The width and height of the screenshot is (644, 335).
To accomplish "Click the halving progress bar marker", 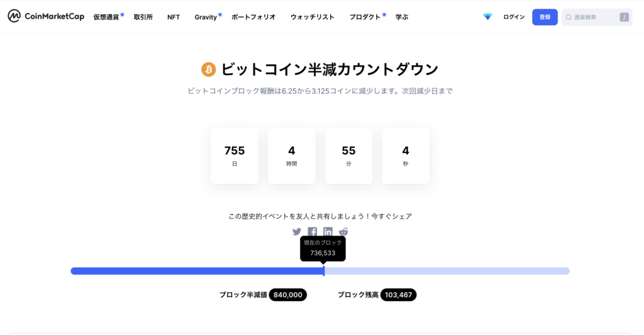I will pos(324,271).
